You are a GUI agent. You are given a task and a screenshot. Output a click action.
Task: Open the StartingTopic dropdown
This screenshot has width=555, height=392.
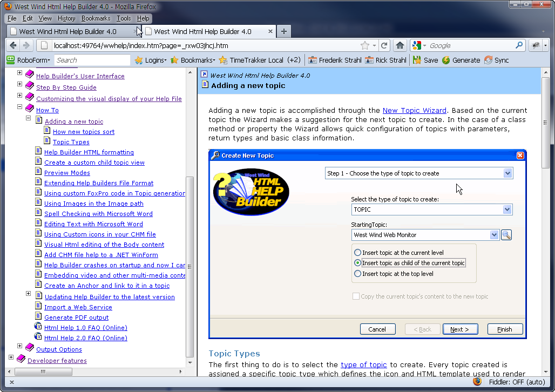494,235
